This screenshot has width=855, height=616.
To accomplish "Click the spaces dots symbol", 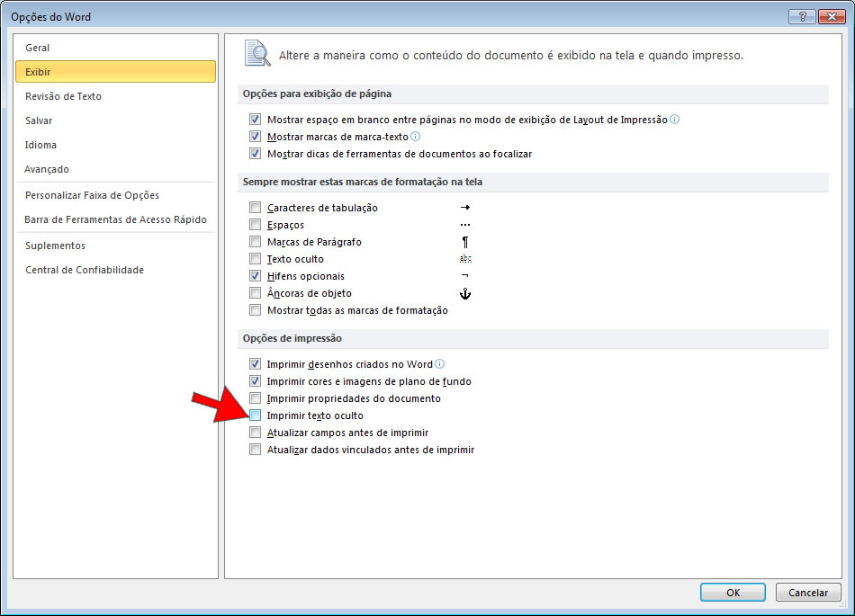I will pos(465,225).
